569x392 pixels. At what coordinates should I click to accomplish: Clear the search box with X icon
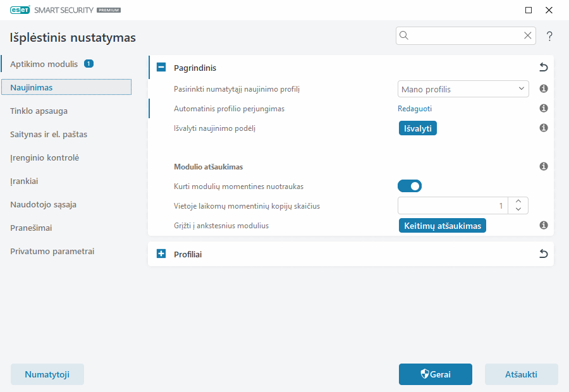(527, 36)
